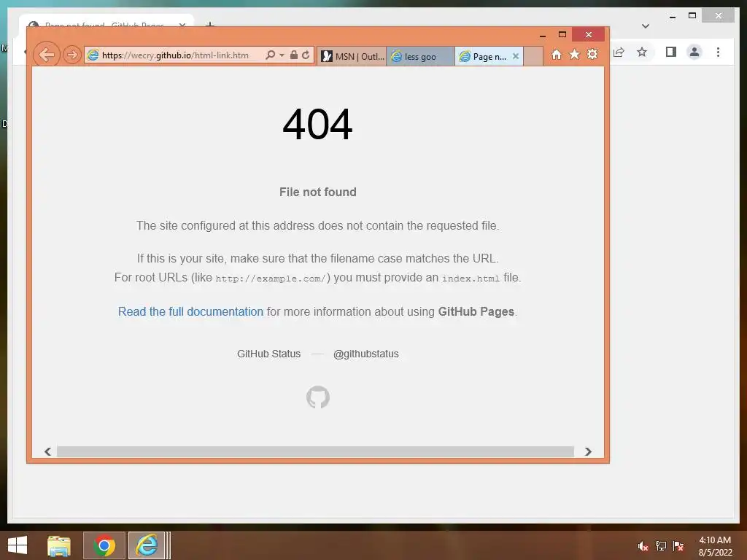Click the IE address bar URL
The width and height of the screenshot is (747, 560).
(x=175, y=55)
